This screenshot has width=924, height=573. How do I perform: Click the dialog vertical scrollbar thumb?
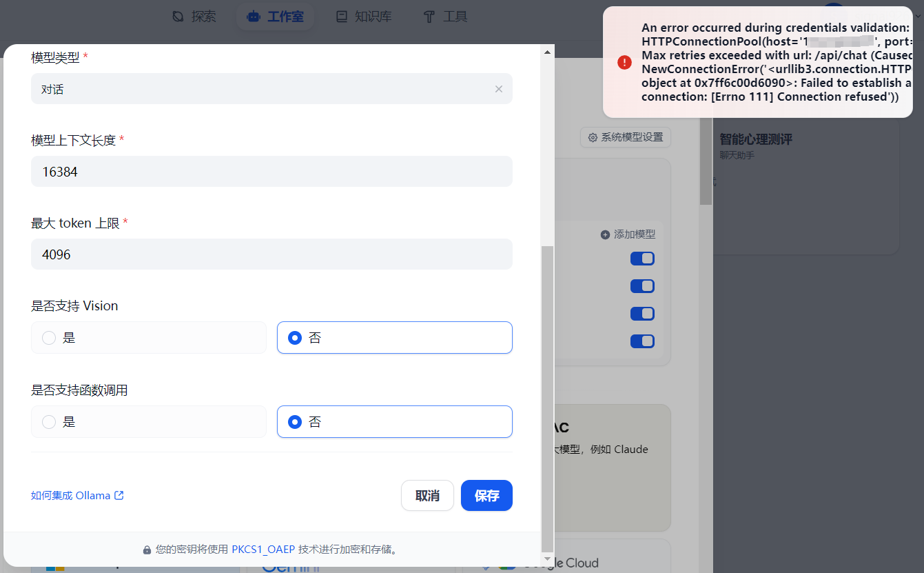(548, 399)
